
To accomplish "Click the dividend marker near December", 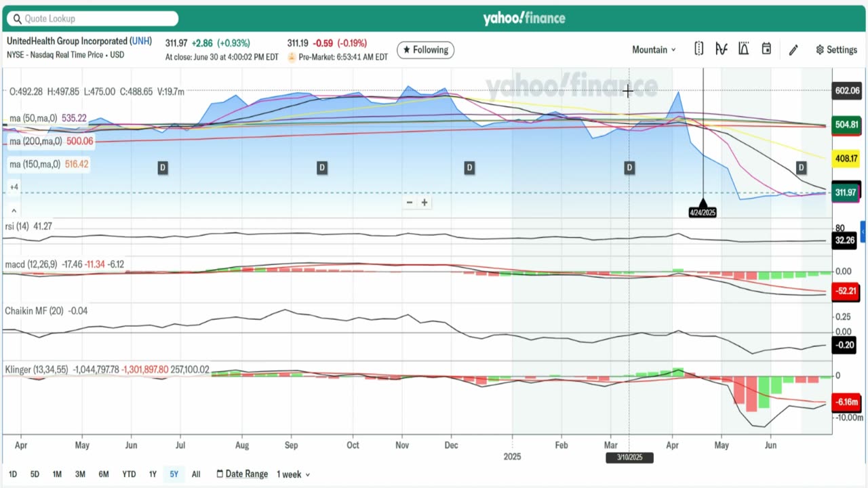I will pyautogui.click(x=469, y=167).
